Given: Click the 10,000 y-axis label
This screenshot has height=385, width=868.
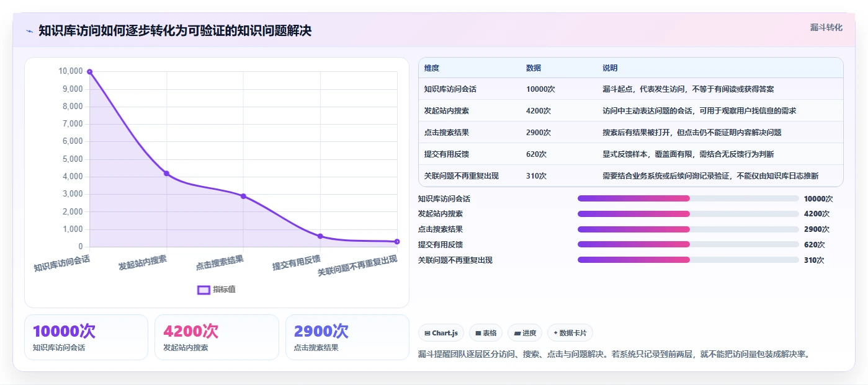Looking at the screenshot, I should (x=71, y=71).
